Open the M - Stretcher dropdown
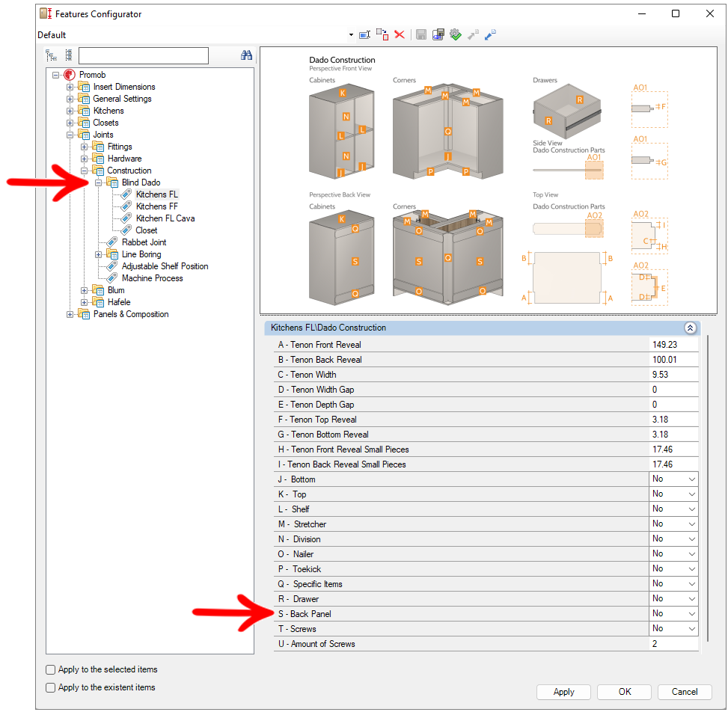 [692, 524]
